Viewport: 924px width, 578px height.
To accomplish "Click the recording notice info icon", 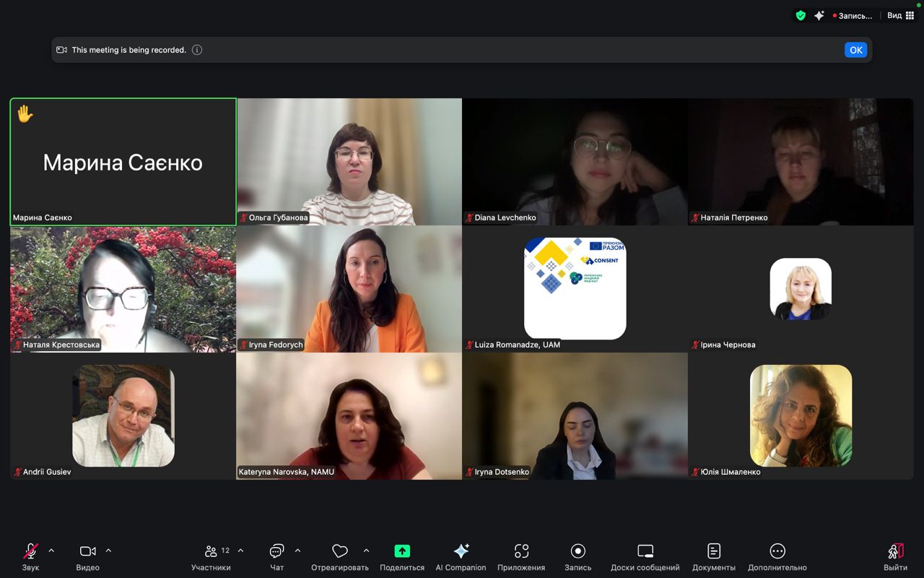I will (x=197, y=50).
